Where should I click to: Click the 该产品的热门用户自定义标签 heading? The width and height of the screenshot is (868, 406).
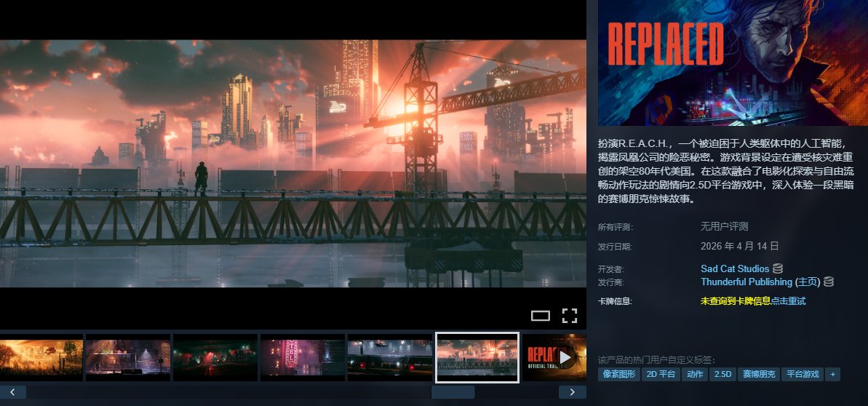tap(656, 360)
